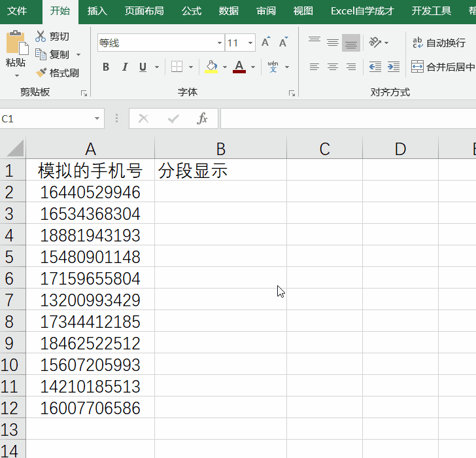Confirm entry with checkmark icon
This screenshot has width=476, height=458.
point(173,118)
